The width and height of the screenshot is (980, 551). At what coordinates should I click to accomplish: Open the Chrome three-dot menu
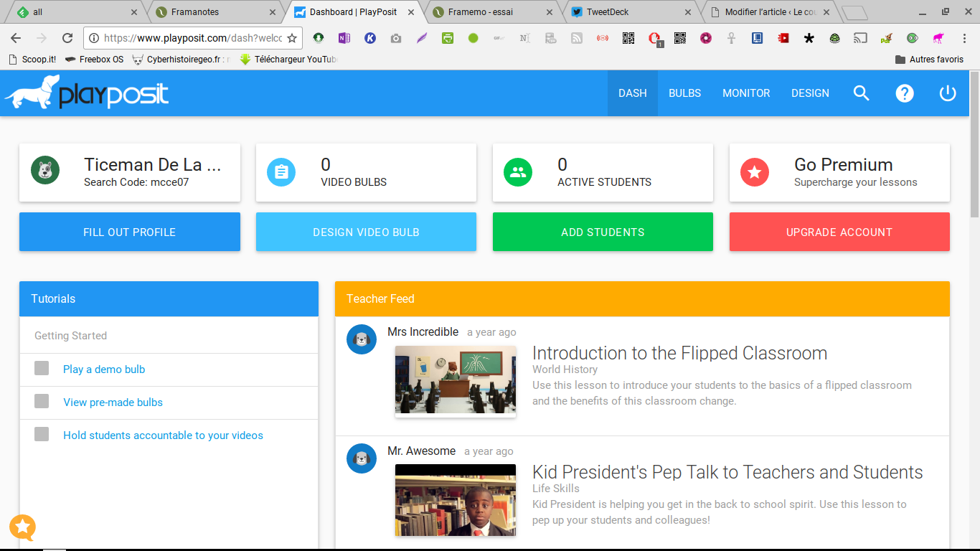coord(963,38)
